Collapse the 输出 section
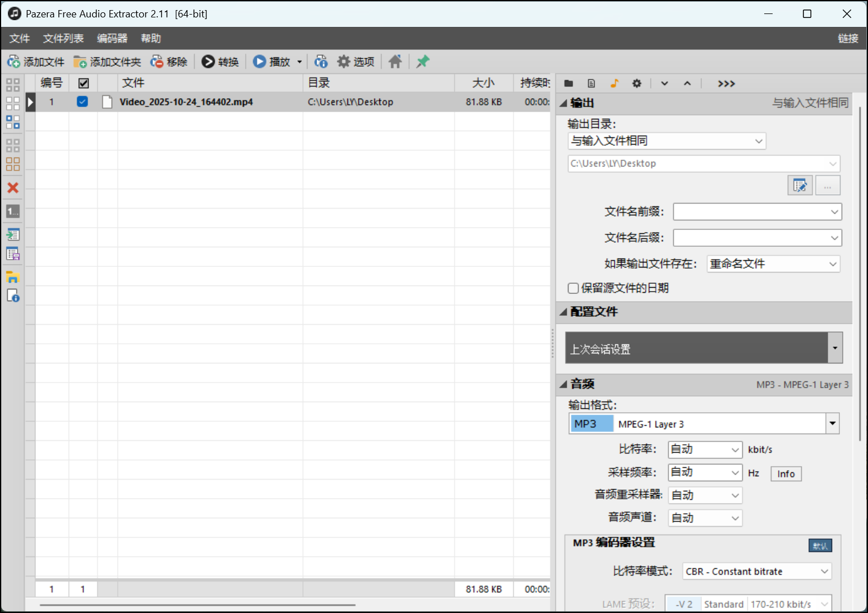Viewport: 868px width, 613px height. (x=563, y=103)
